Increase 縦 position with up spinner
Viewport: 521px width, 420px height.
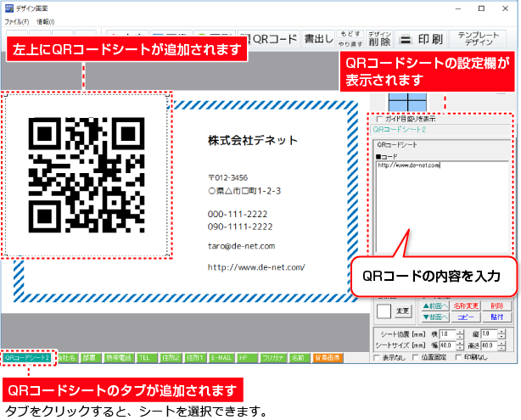[501, 332]
